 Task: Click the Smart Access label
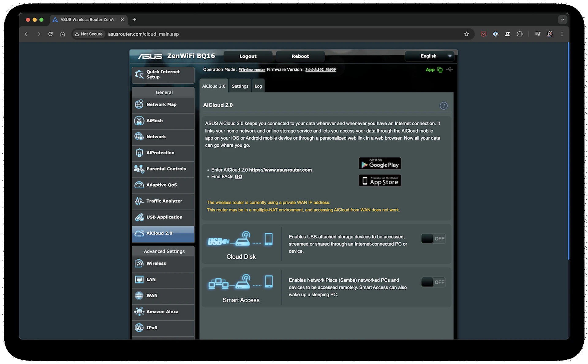coord(241,300)
